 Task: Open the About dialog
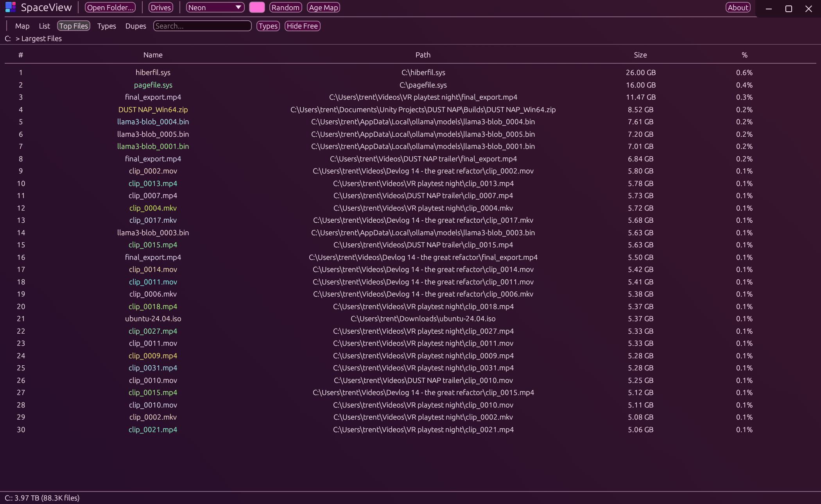coord(738,7)
